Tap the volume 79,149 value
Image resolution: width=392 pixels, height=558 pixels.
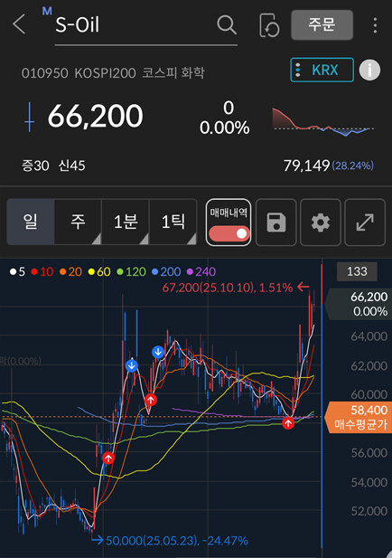click(306, 166)
